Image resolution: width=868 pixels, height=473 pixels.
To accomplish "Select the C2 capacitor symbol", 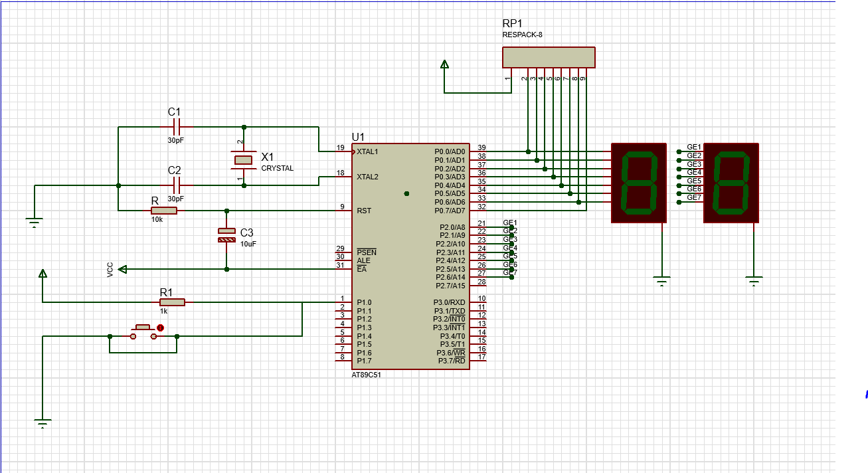I will [x=176, y=185].
